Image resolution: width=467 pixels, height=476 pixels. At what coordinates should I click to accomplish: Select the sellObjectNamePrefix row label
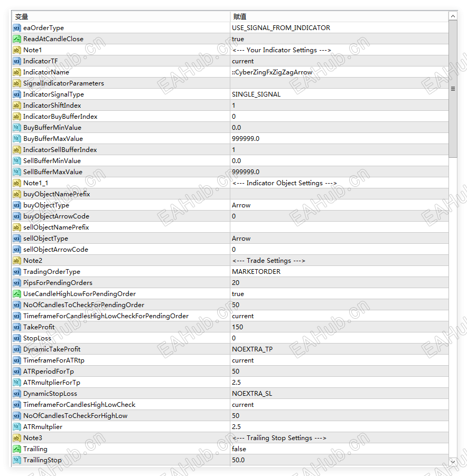pos(56,227)
